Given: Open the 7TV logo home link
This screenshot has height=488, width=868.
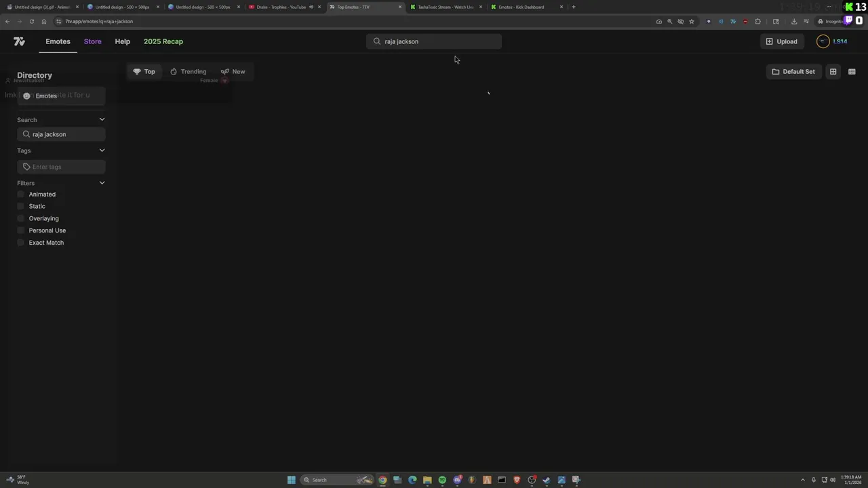Looking at the screenshot, I should point(19,41).
